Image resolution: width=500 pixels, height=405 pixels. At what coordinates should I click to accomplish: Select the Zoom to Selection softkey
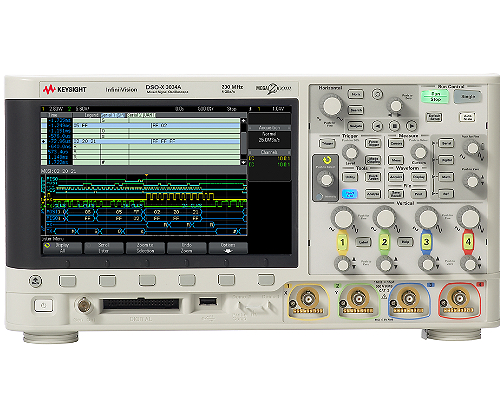click(145, 248)
